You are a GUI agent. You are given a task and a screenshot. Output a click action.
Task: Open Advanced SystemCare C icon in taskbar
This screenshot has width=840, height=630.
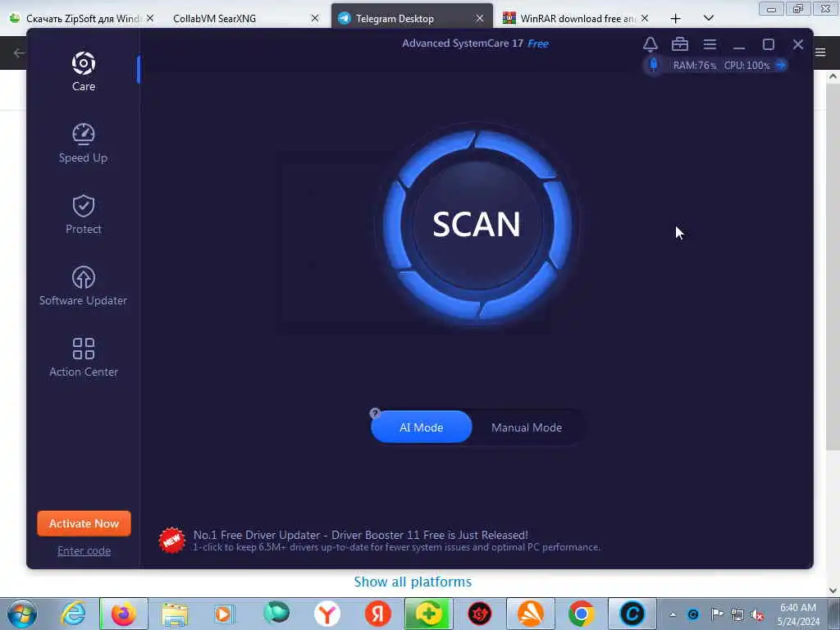coord(632,614)
